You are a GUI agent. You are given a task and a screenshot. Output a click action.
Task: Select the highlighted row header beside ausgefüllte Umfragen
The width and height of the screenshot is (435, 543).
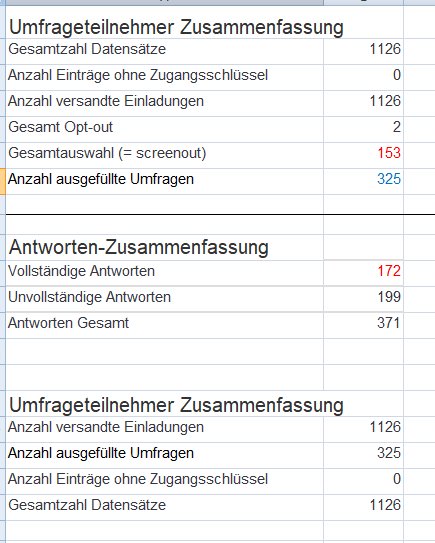click(x=3, y=181)
